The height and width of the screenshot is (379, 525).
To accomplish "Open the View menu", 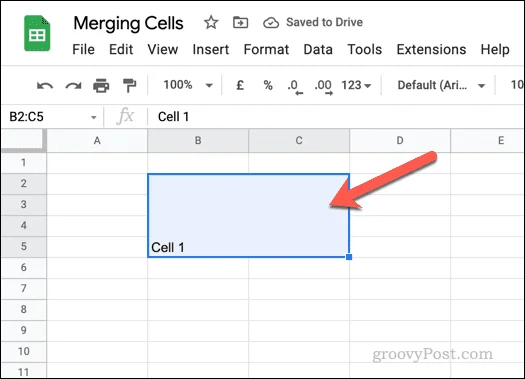I will (x=163, y=50).
